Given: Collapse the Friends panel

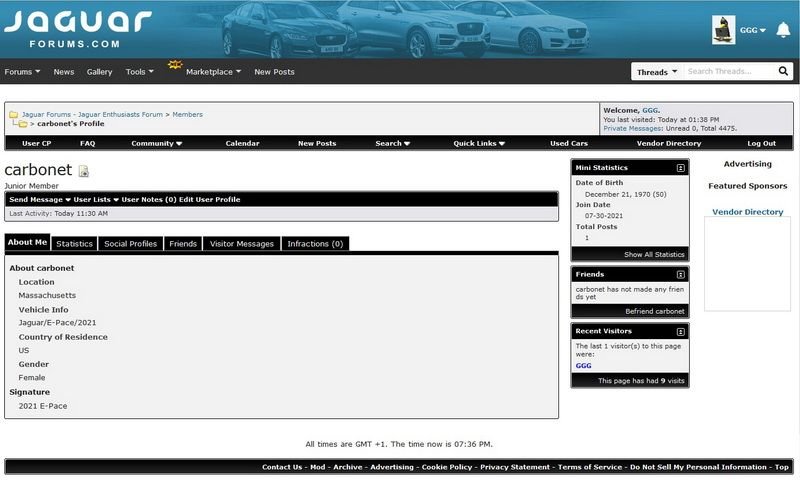Looking at the screenshot, I should (x=680, y=274).
